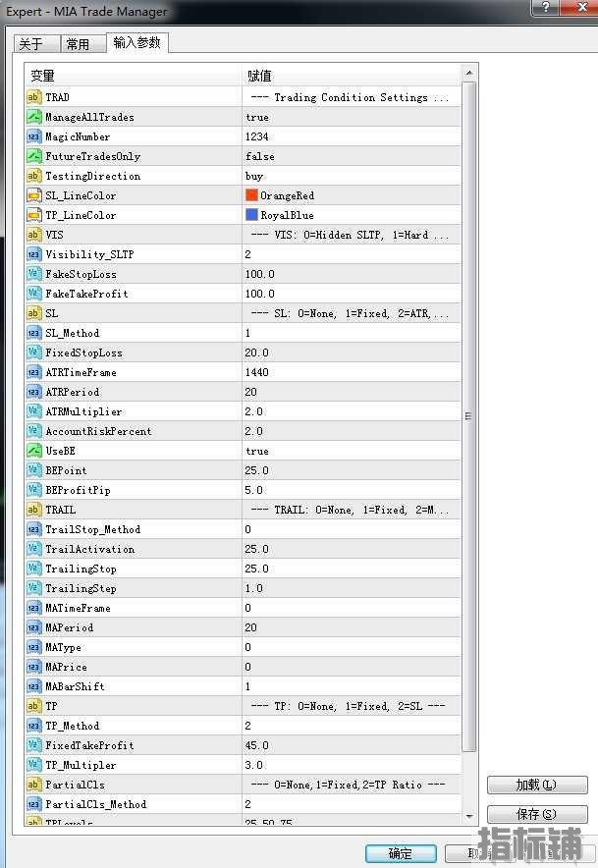
Task: Click the 保存(S) save button
Action: (x=536, y=814)
